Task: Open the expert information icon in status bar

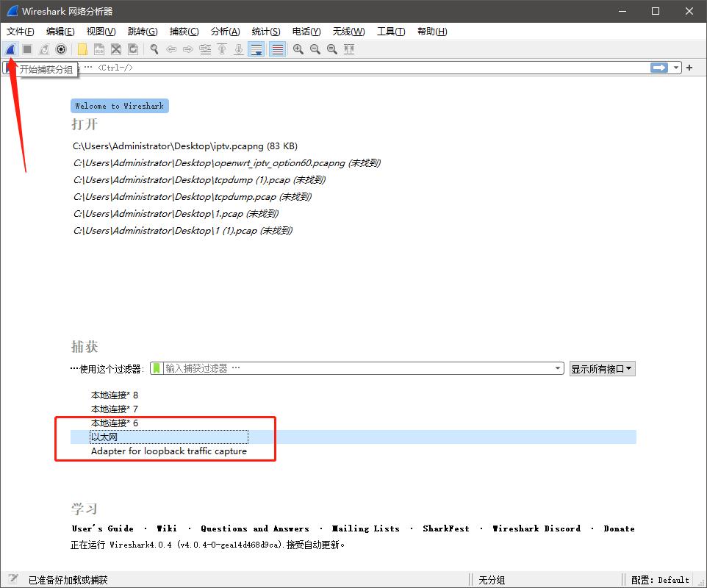Action: (12, 579)
